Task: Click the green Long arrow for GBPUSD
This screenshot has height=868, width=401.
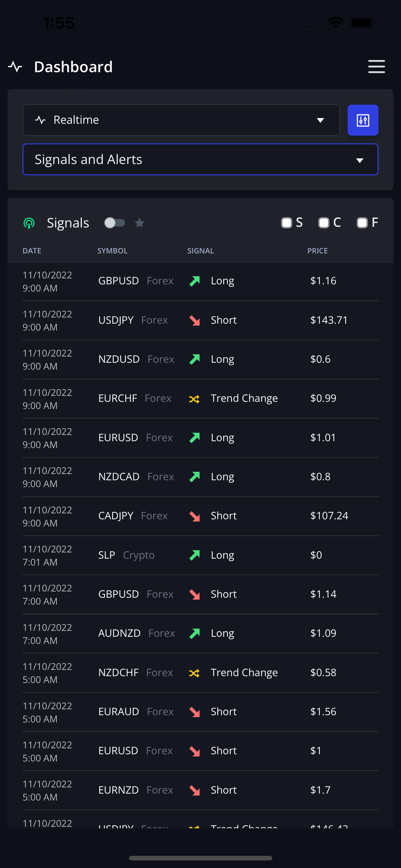Action: click(194, 281)
